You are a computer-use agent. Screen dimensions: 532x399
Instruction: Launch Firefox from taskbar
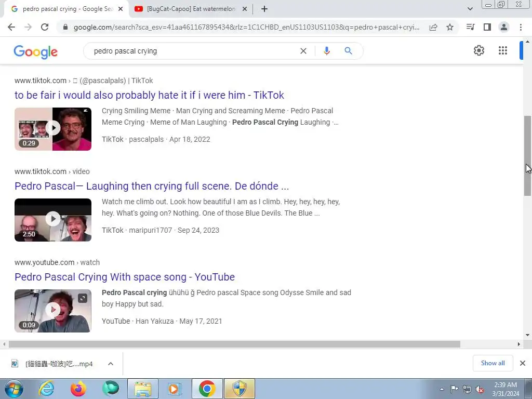pos(78,389)
